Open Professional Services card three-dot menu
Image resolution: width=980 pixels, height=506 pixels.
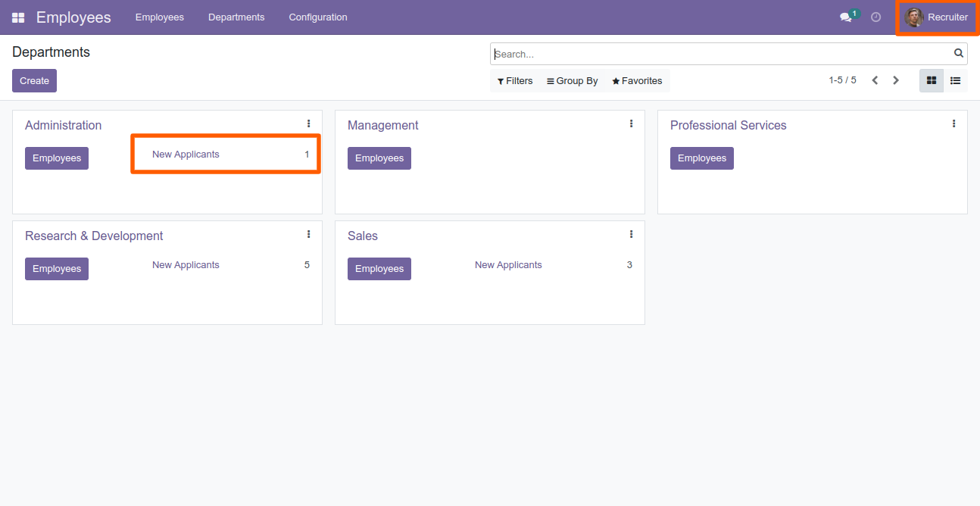point(953,123)
